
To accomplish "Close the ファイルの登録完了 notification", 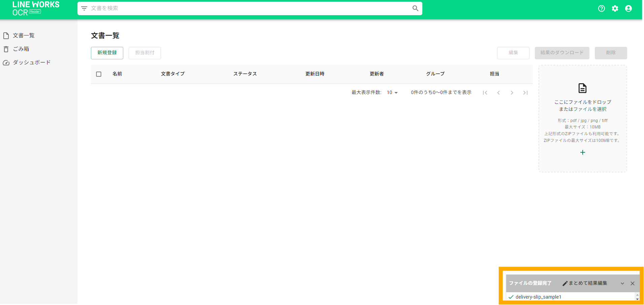I will (x=633, y=283).
